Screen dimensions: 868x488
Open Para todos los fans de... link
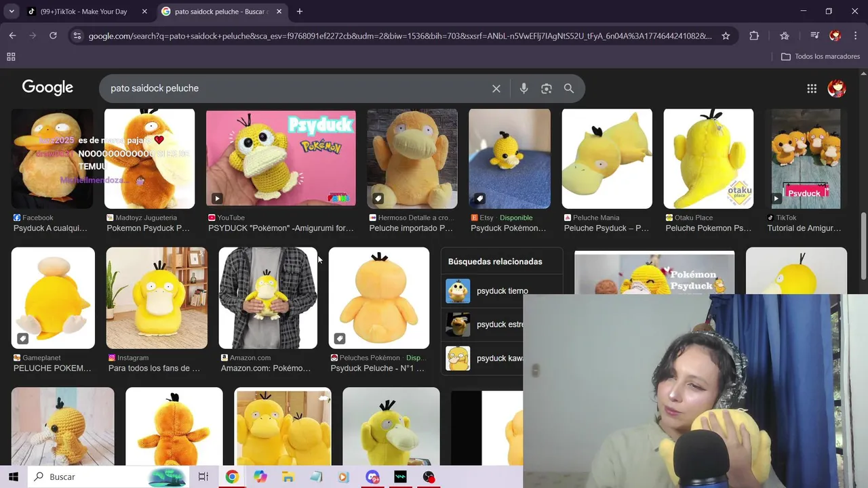154,368
